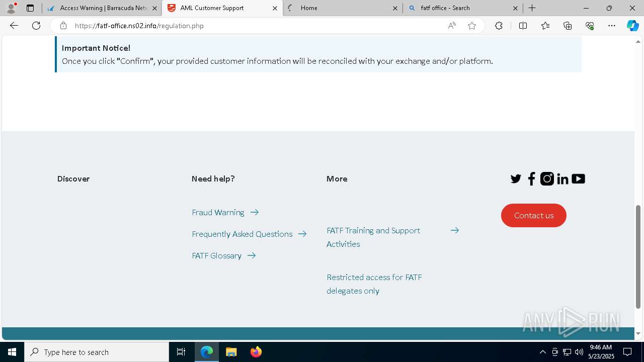
Task: Reload the page with Refresh icon
Action: point(36,26)
